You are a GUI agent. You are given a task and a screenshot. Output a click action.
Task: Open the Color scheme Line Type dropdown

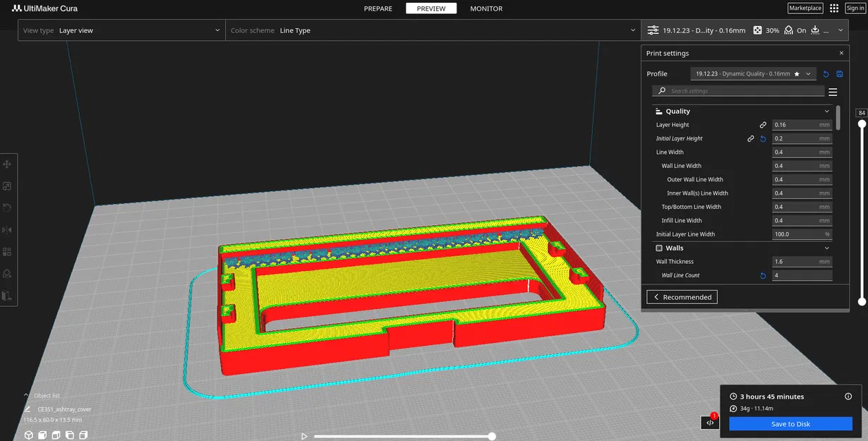(433, 30)
